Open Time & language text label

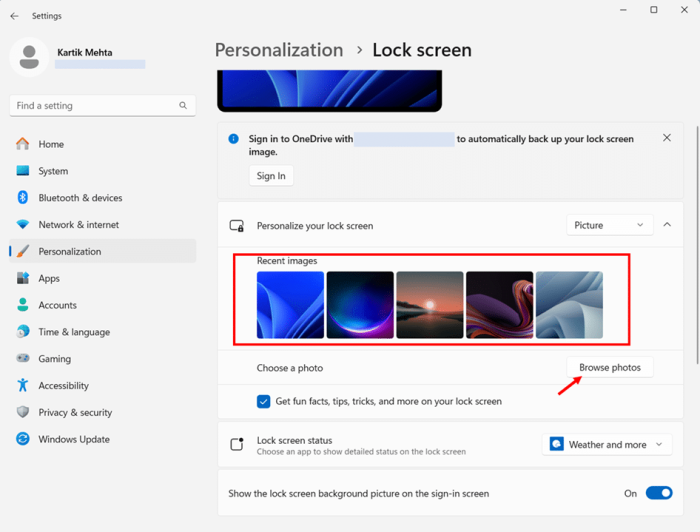click(x=74, y=332)
